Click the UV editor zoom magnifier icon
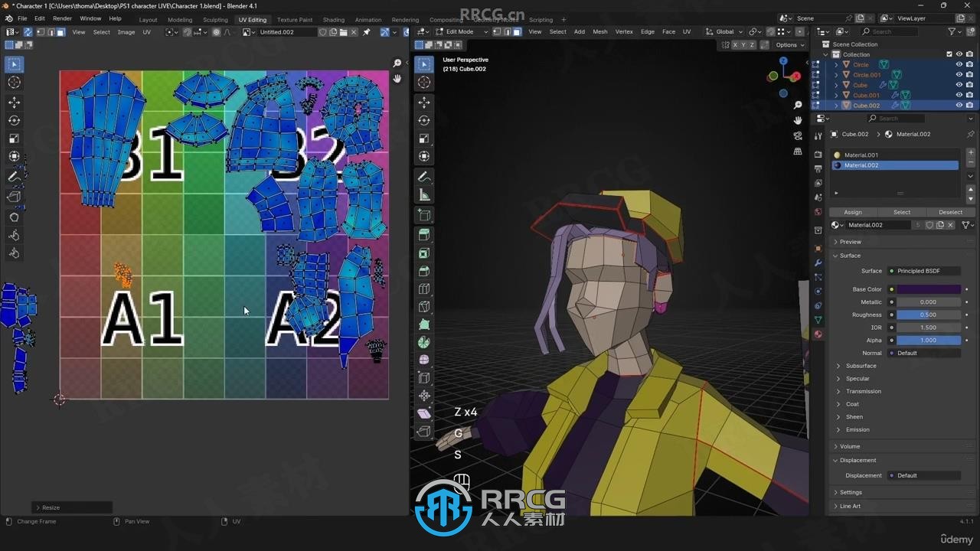This screenshot has width=980, height=551. (x=397, y=63)
